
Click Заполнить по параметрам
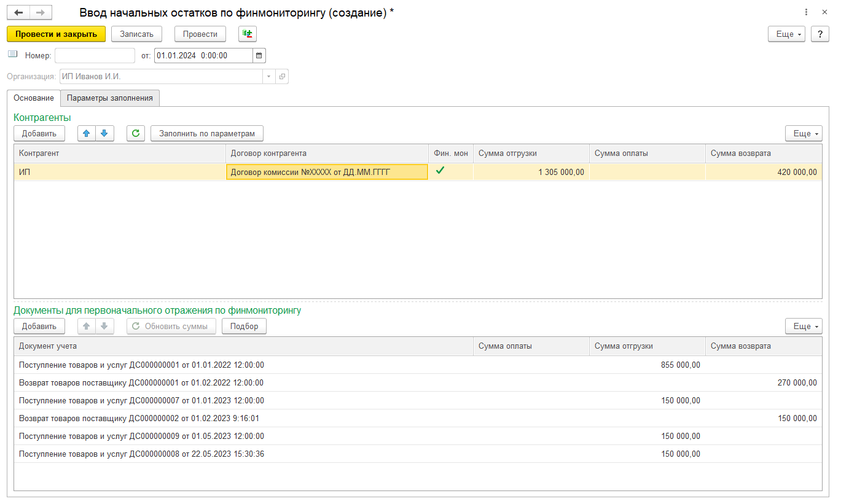click(x=207, y=133)
